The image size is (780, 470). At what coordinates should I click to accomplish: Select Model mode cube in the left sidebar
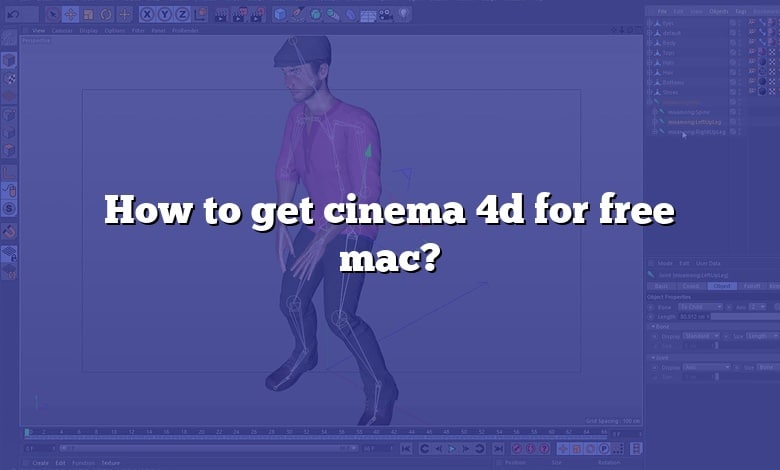9,61
